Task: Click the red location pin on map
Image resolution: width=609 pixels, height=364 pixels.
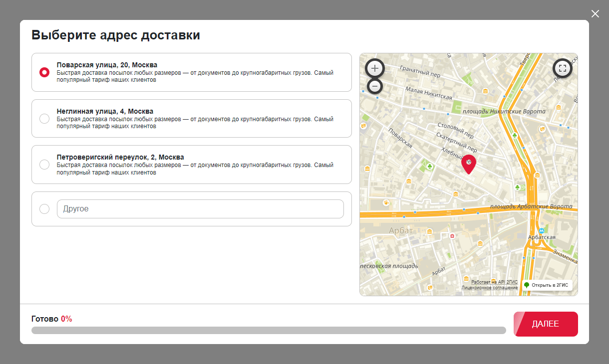Action: point(469,164)
